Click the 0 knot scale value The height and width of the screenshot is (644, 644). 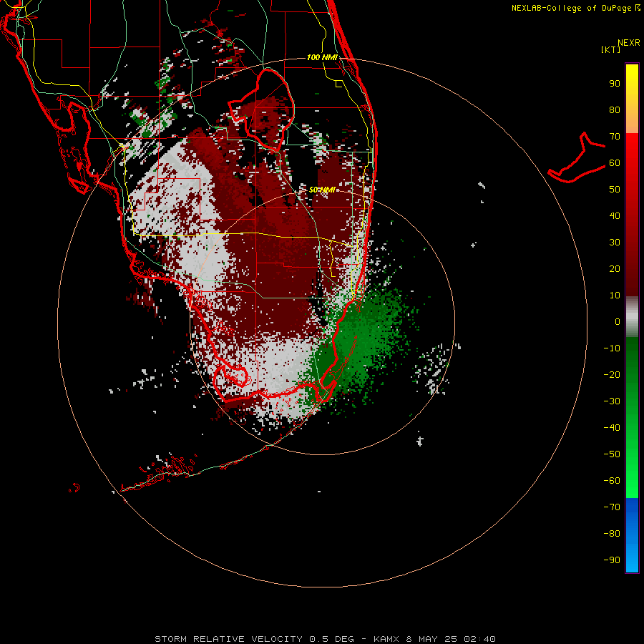(x=618, y=321)
